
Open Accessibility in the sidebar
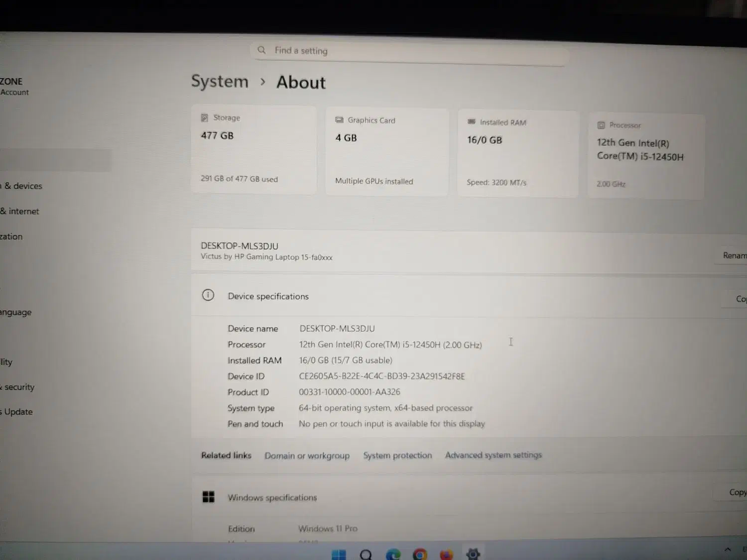6,362
